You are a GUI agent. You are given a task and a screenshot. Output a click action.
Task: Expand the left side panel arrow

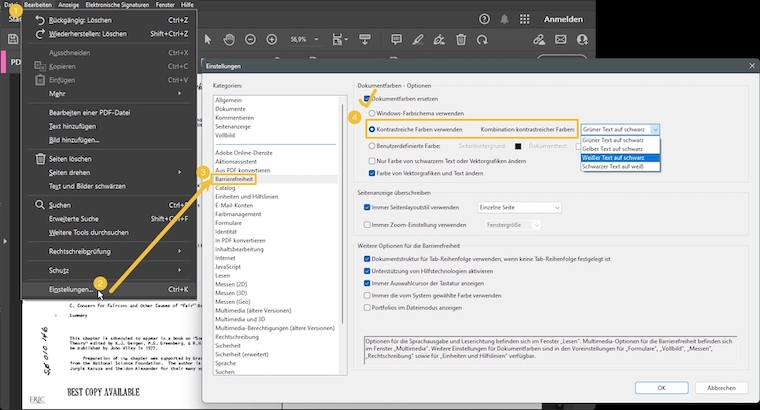coord(5,241)
